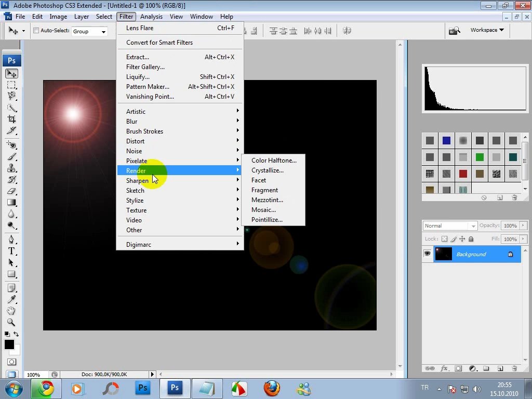Select the Lasso tool
The width and height of the screenshot is (532, 399).
pos(11,96)
